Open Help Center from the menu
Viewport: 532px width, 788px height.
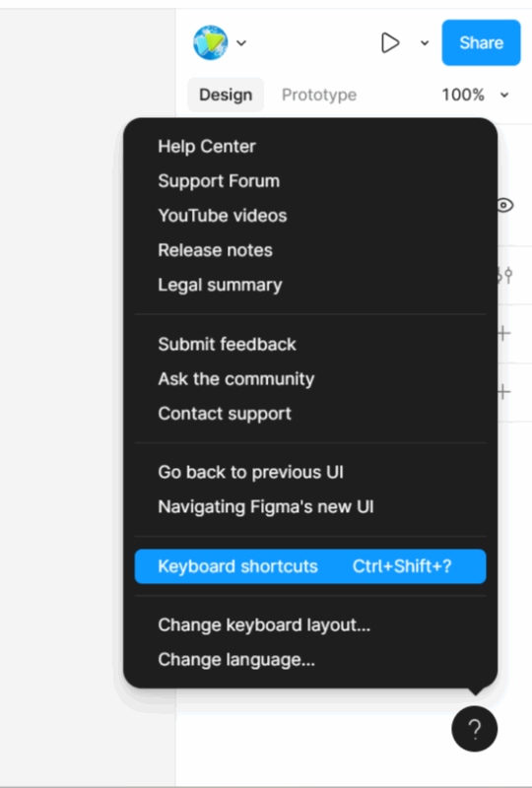click(310, 146)
